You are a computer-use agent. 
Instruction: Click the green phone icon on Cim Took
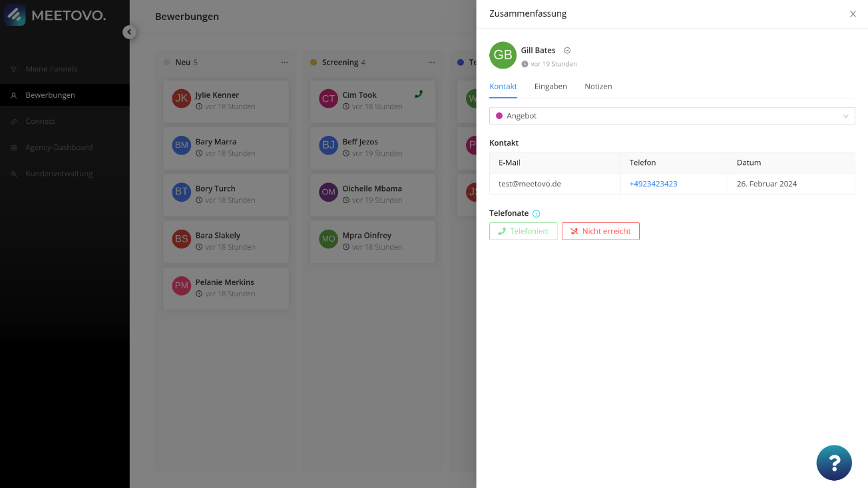(x=419, y=94)
